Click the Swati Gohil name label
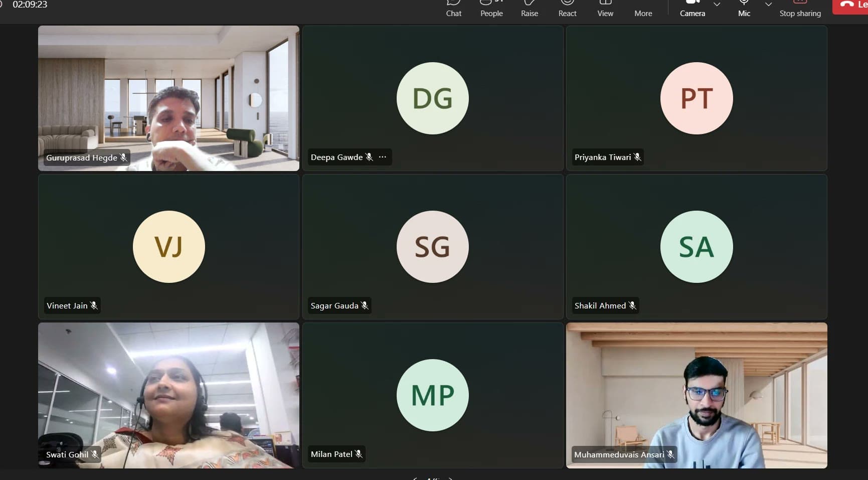The width and height of the screenshot is (868, 480). [x=67, y=454]
